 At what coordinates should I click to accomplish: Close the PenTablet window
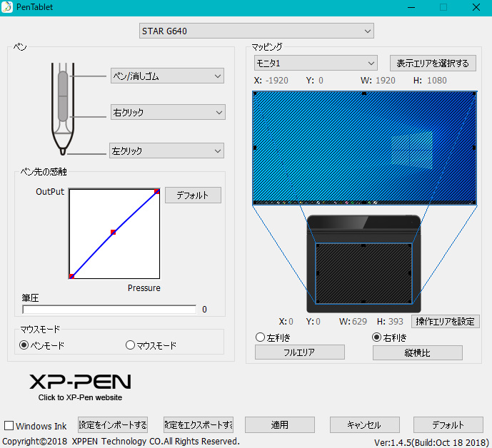(x=476, y=7)
